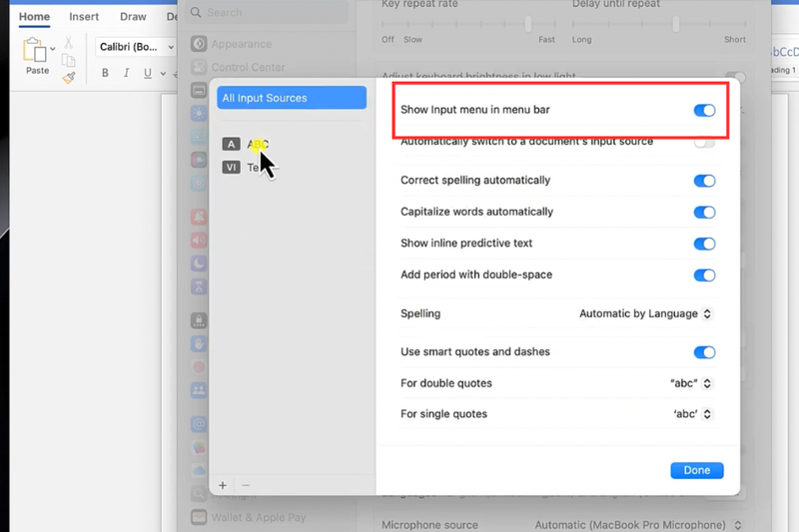
Task: Click the ABC input source 'A' icon
Action: click(x=231, y=144)
